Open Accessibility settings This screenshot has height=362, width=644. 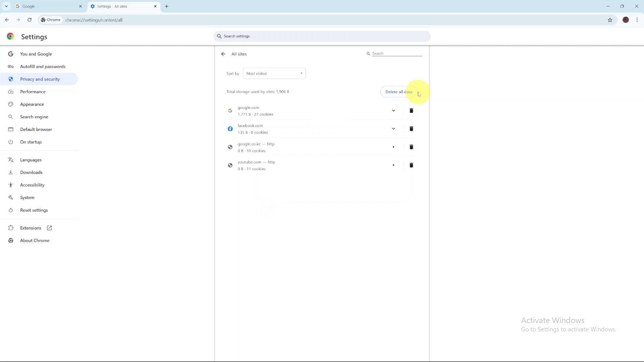pos(39,185)
